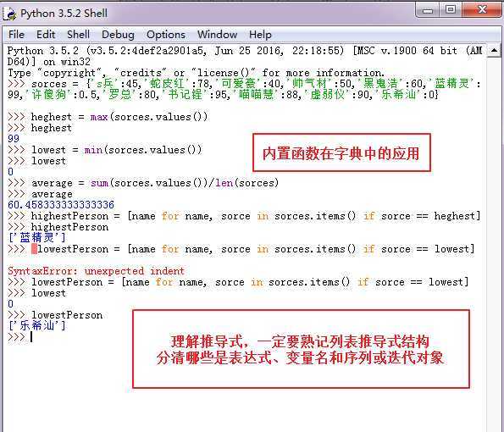Click the empty prompt at the bottom
The height and width of the screenshot is (432, 504).
20,337
